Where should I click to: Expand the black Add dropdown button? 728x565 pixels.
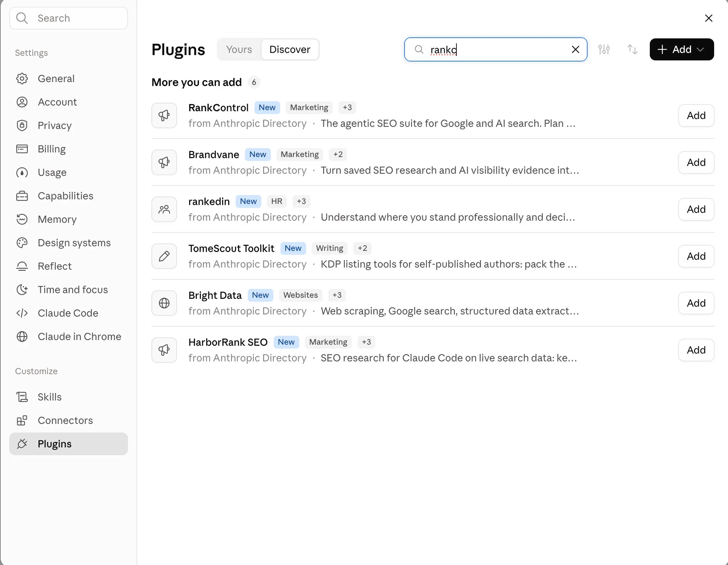681,49
